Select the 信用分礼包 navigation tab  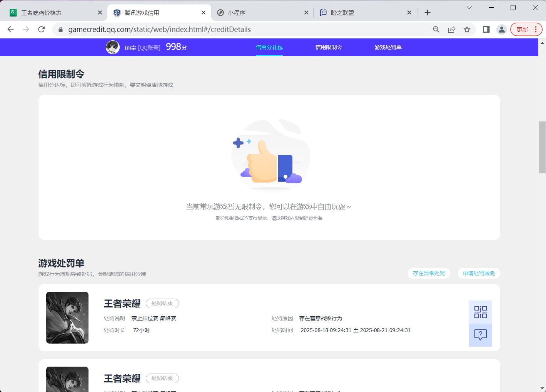269,47
